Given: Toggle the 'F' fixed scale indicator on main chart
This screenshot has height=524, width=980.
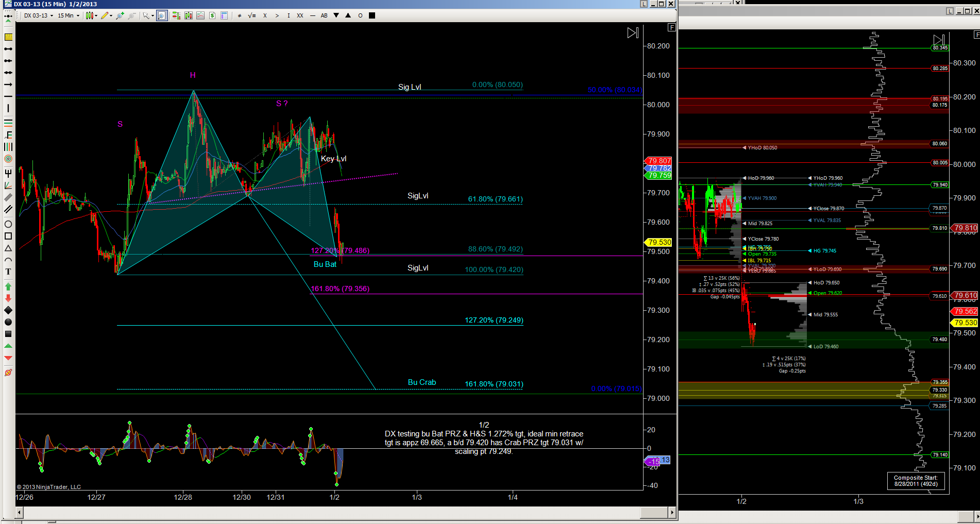Looking at the screenshot, I should (x=671, y=27).
